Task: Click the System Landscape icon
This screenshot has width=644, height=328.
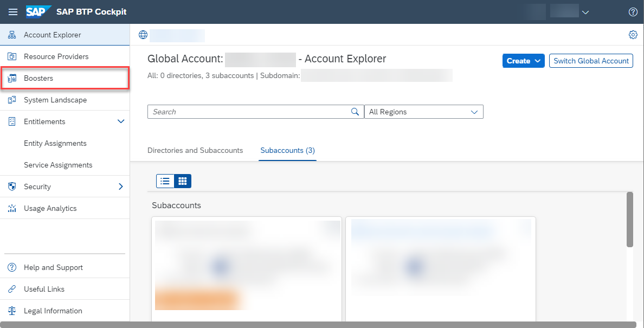Action: pyautogui.click(x=12, y=100)
